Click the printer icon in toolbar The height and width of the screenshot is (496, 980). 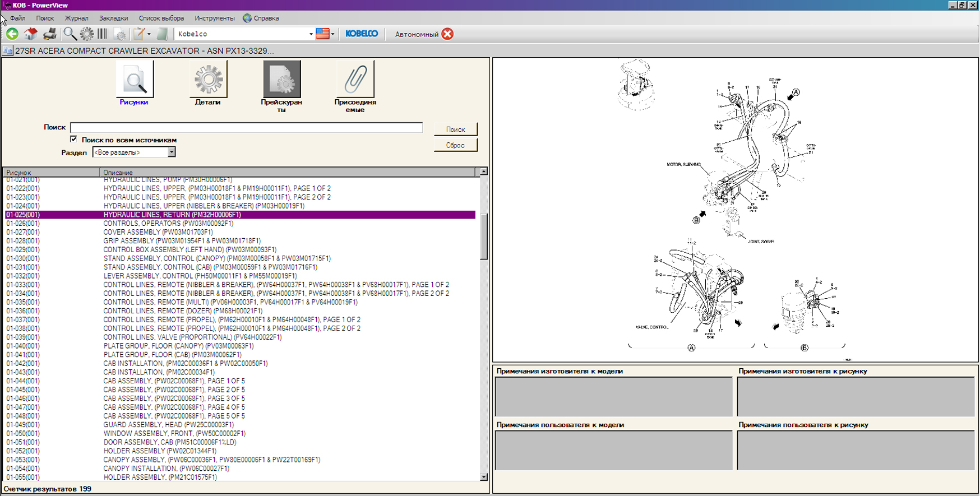50,34
